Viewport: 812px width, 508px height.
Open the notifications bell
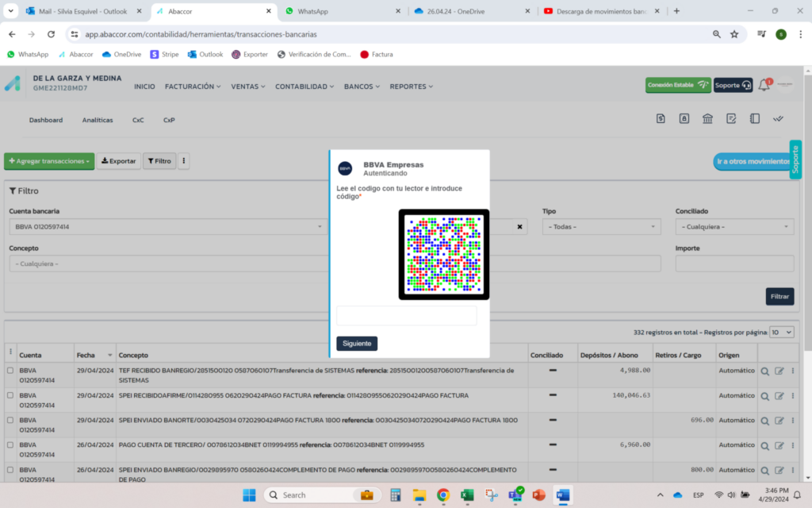pyautogui.click(x=764, y=85)
